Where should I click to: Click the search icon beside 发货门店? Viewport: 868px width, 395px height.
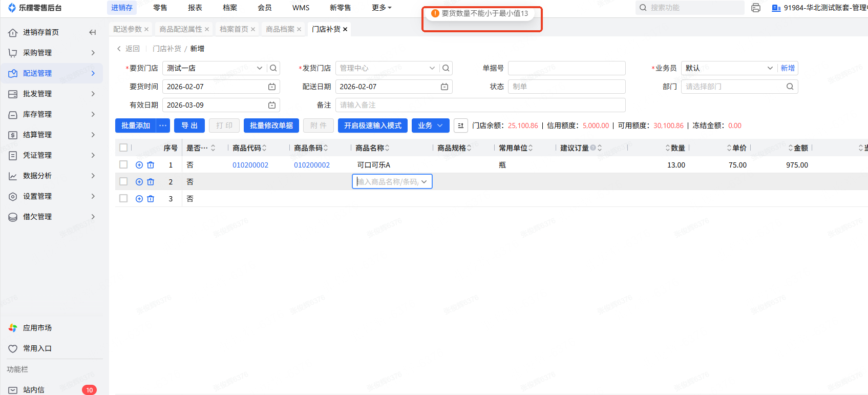pyautogui.click(x=446, y=68)
